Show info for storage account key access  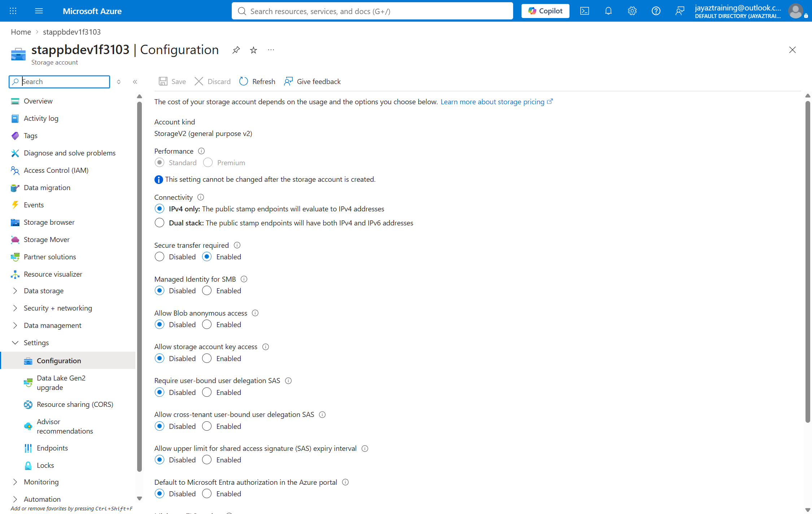pyautogui.click(x=266, y=347)
